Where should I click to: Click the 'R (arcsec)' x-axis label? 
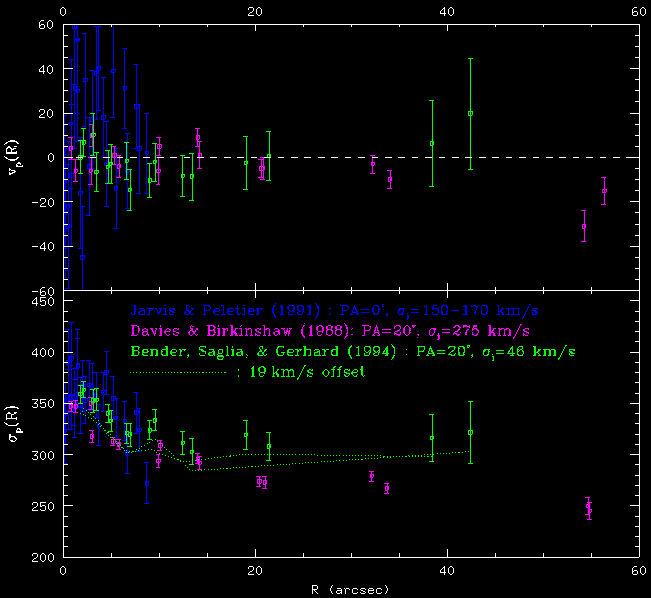350,589
